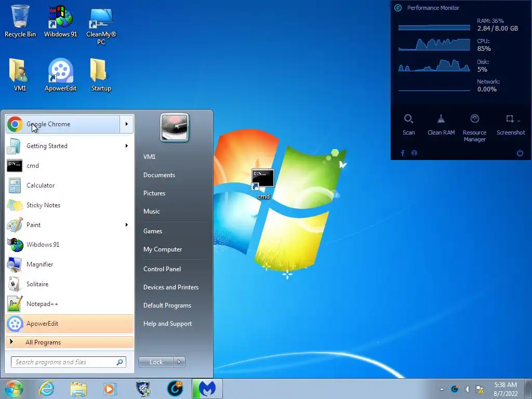Open Google Chrome from the Start menu
532x399 pixels.
click(63, 124)
